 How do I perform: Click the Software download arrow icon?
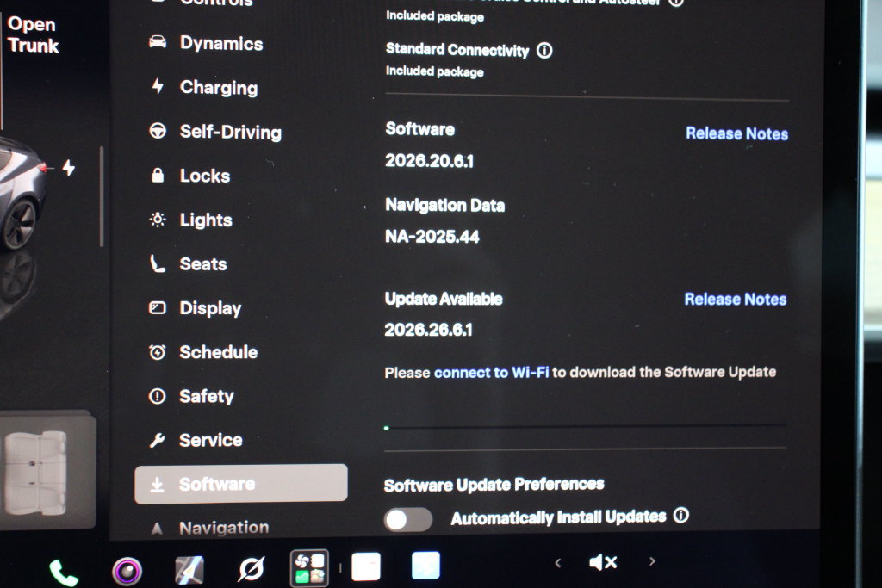pos(157,484)
